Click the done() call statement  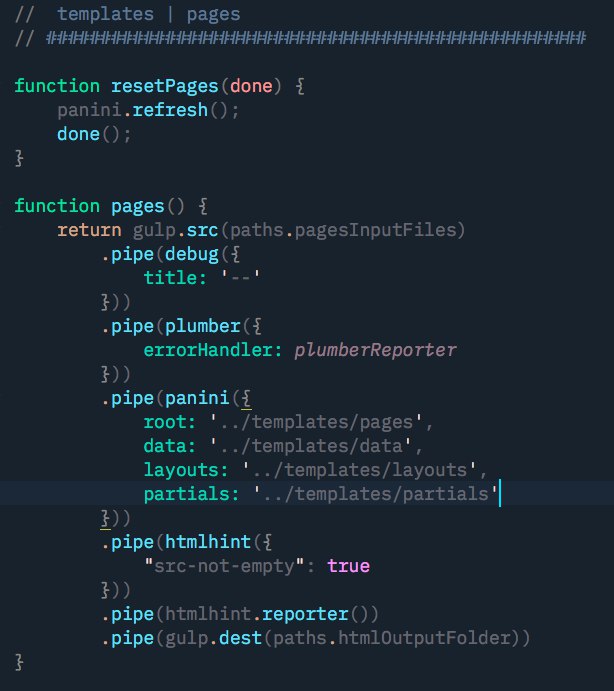[94, 134]
